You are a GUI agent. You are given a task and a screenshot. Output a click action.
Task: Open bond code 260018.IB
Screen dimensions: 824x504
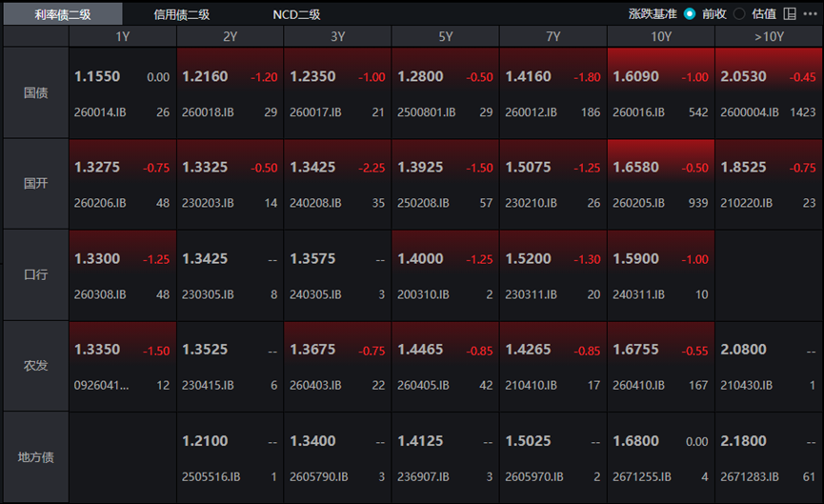[x=208, y=112]
